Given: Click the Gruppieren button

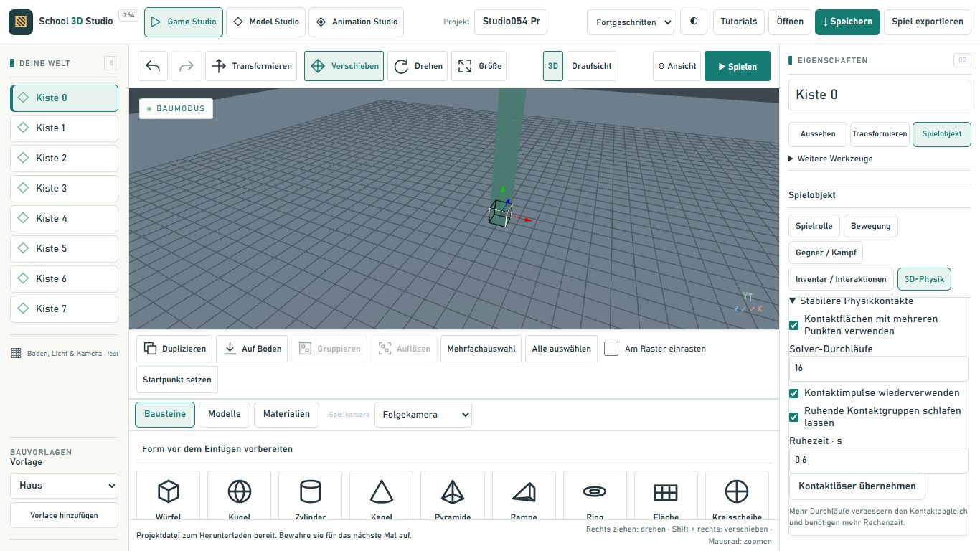Looking at the screenshot, I should coord(330,349).
